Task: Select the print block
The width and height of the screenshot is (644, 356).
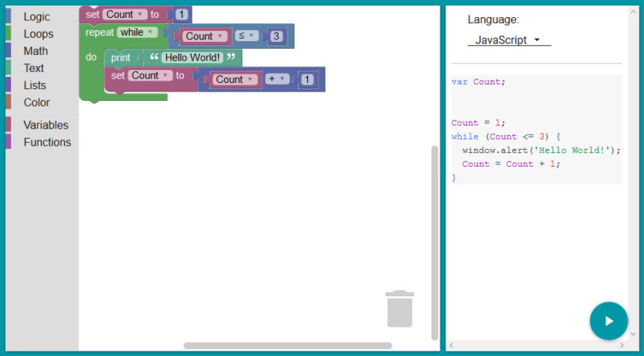Action: point(120,58)
